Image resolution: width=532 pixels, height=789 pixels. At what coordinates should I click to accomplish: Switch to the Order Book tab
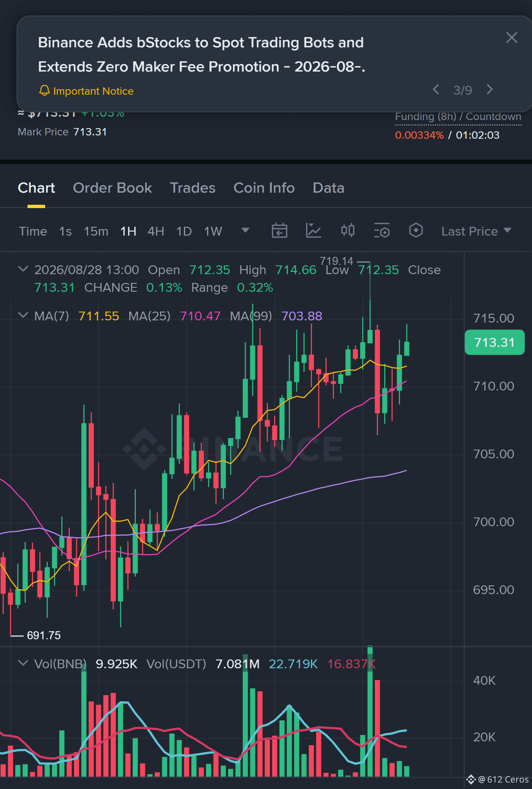pos(112,188)
